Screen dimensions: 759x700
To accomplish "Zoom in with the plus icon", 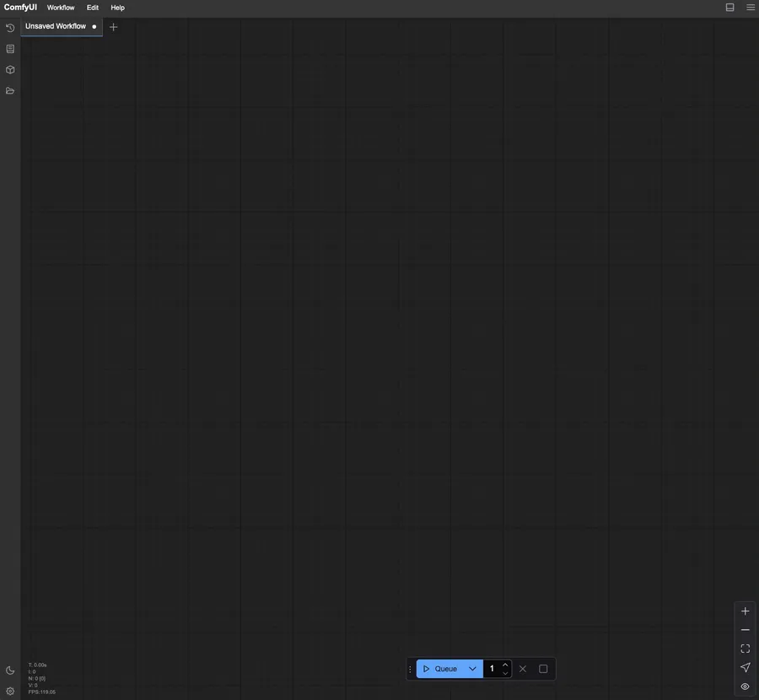I will (745, 611).
